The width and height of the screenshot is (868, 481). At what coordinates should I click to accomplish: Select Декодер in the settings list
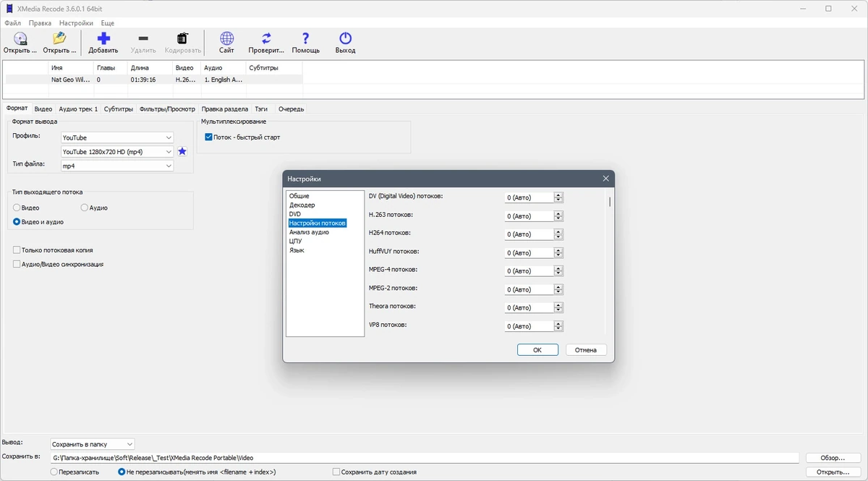tap(302, 205)
